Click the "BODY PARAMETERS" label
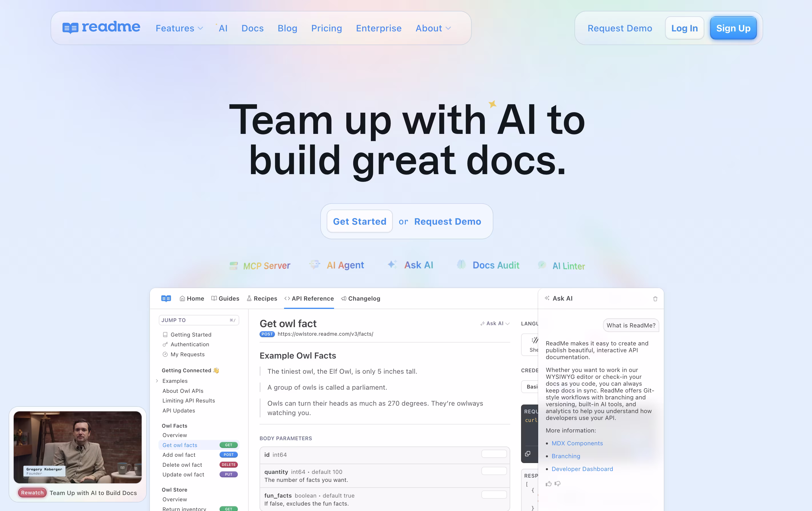812x511 pixels. coord(286,438)
